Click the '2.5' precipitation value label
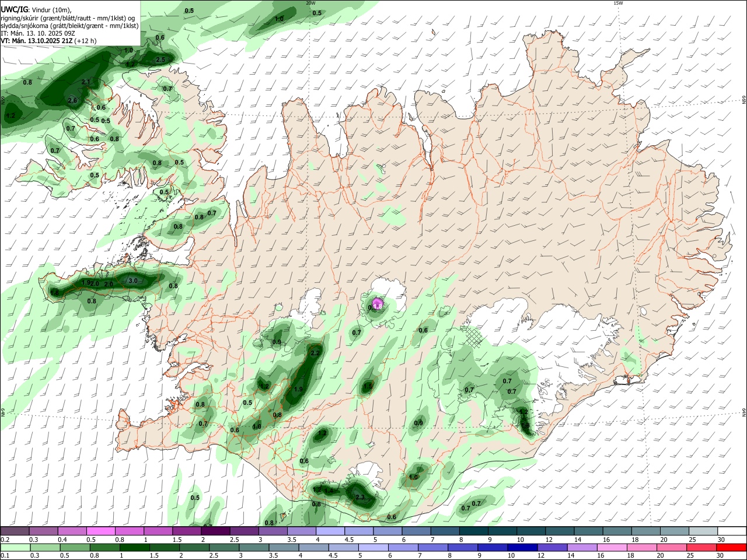The height and width of the screenshot is (560, 747). pyautogui.click(x=160, y=60)
